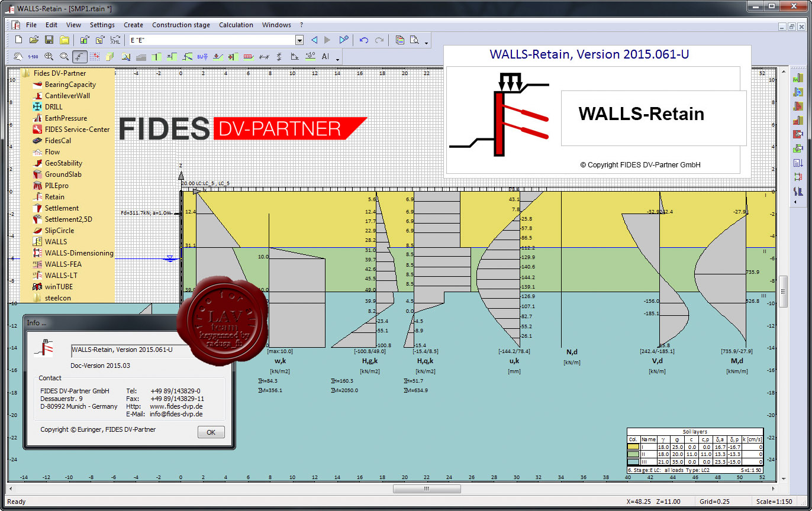Image resolution: width=812 pixels, height=511 pixels.
Task: Select GeoStability in the program list
Action: (63, 163)
